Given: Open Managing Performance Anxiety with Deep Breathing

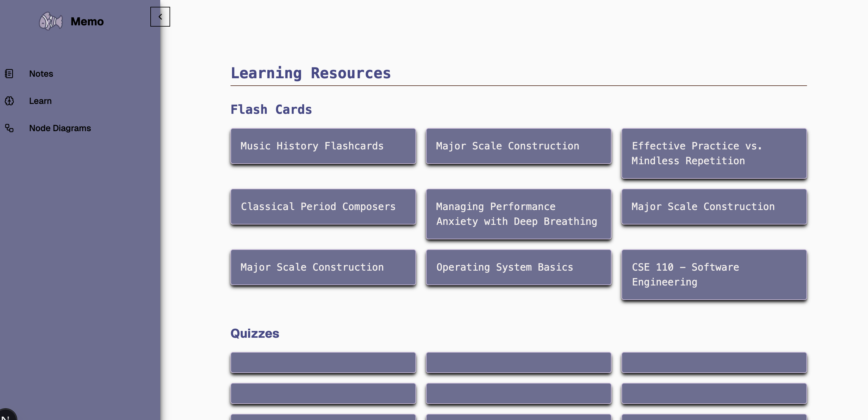Looking at the screenshot, I should (518, 214).
